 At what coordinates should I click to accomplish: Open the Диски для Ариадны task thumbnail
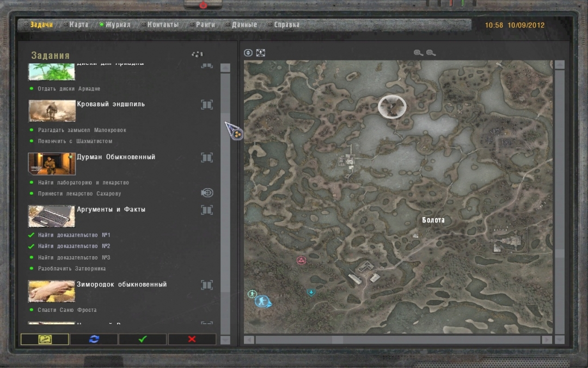coord(51,71)
